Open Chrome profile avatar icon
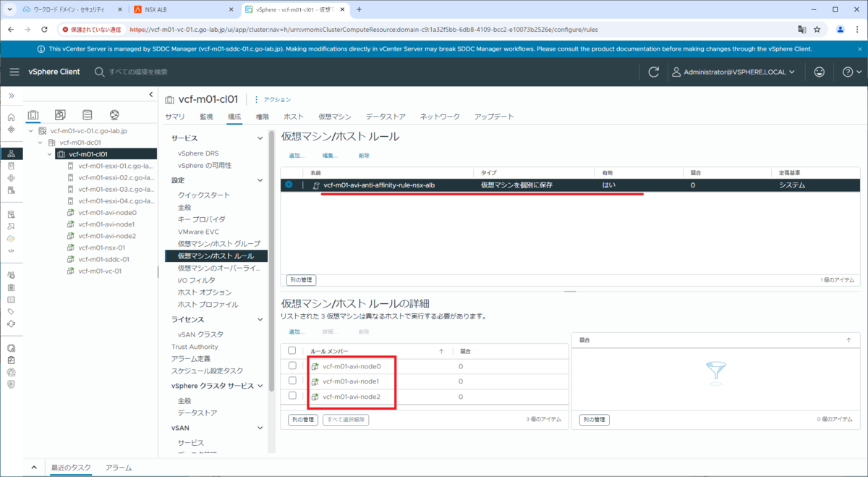This screenshot has width=868, height=477. pyautogui.click(x=840, y=30)
